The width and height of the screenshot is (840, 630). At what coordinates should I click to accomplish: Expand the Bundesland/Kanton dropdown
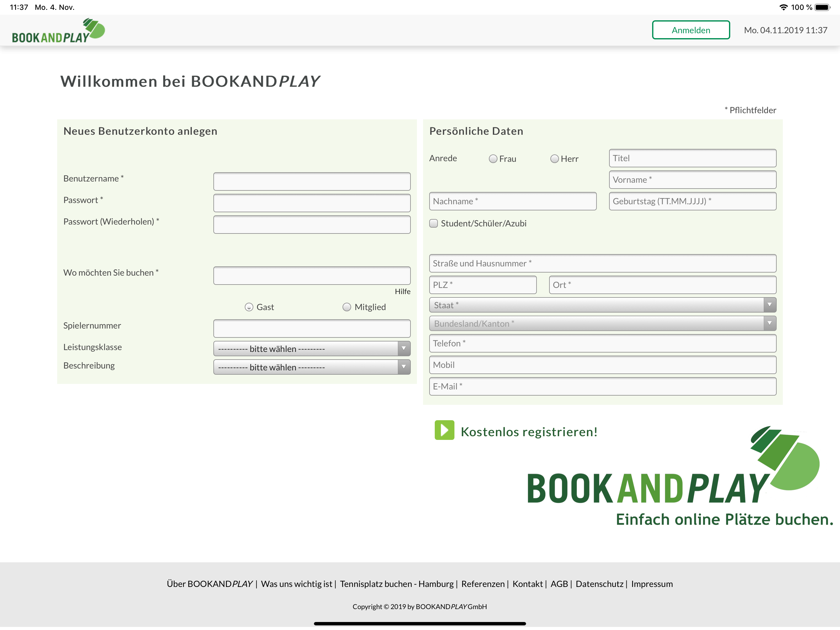(x=602, y=323)
